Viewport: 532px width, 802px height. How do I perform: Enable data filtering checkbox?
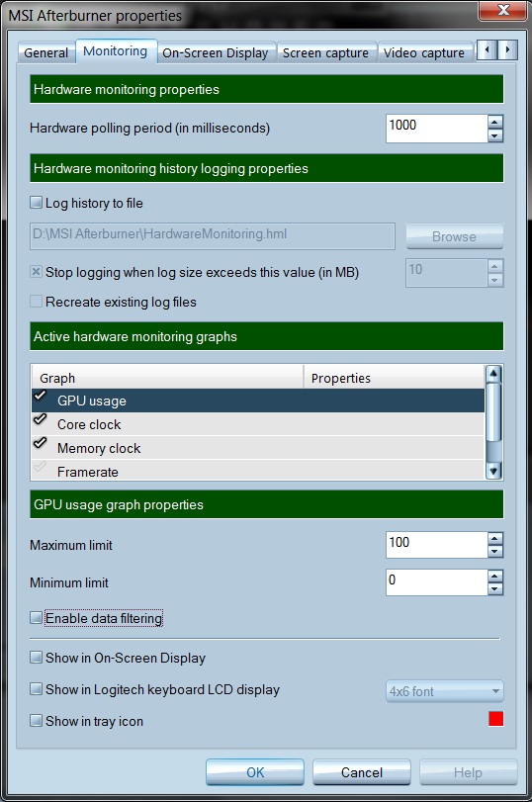(36, 618)
